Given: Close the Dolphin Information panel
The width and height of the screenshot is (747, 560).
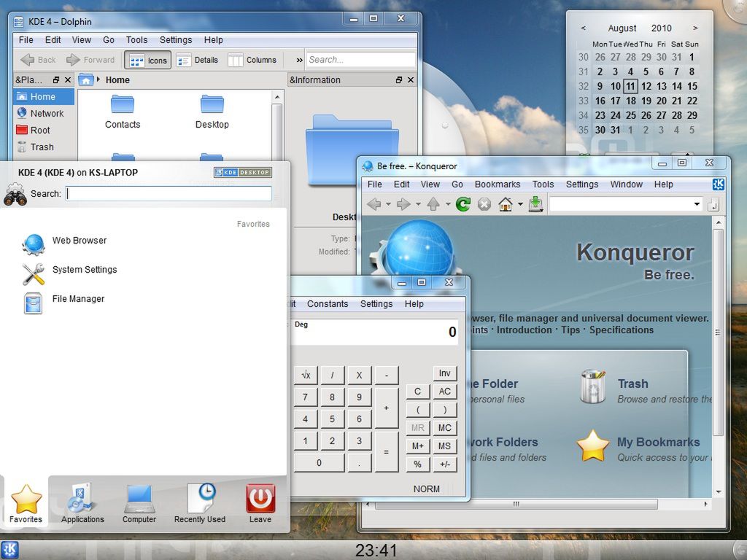Looking at the screenshot, I should [x=411, y=80].
